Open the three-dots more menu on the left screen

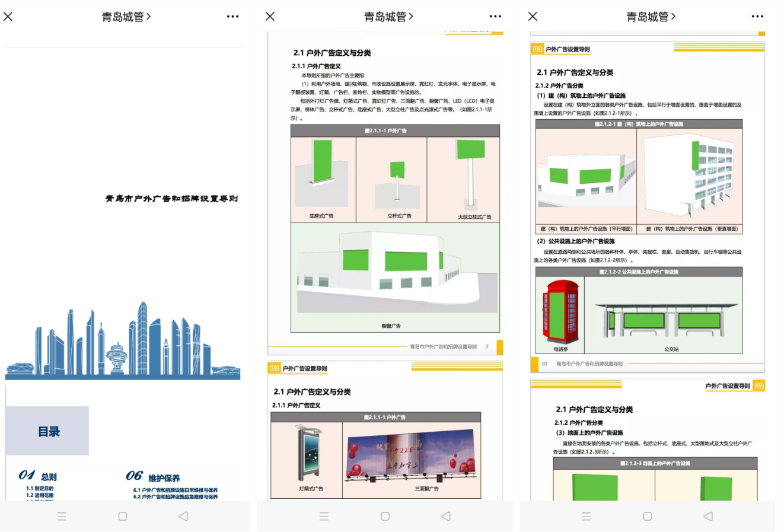click(x=232, y=17)
